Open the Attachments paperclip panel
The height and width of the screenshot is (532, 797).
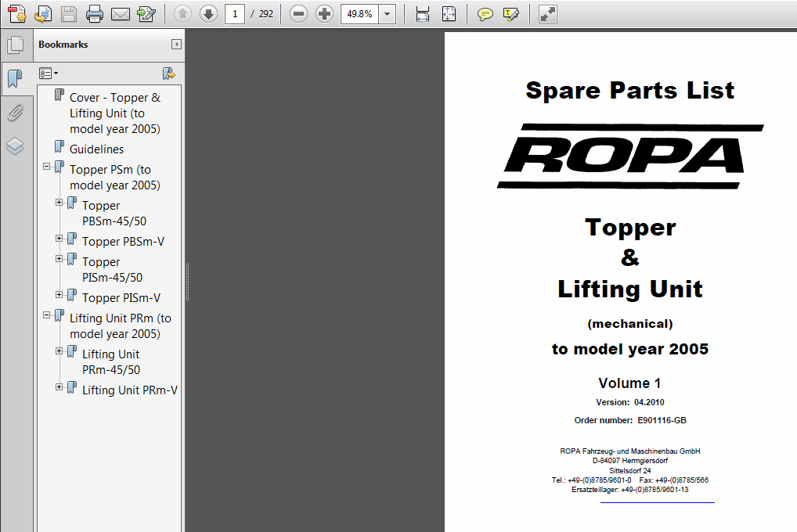[15, 113]
